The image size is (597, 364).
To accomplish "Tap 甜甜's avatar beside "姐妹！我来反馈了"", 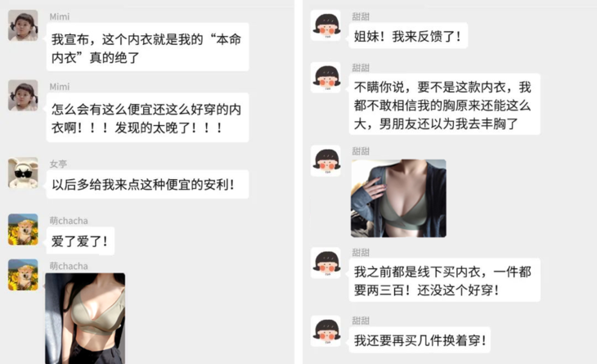I will (326, 25).
